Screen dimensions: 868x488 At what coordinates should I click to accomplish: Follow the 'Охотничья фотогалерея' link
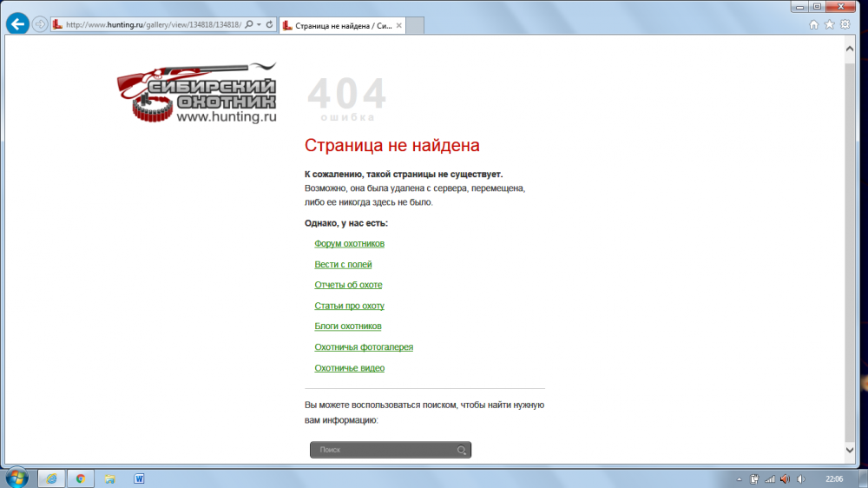pyautogui.click(x=364, y=347)
